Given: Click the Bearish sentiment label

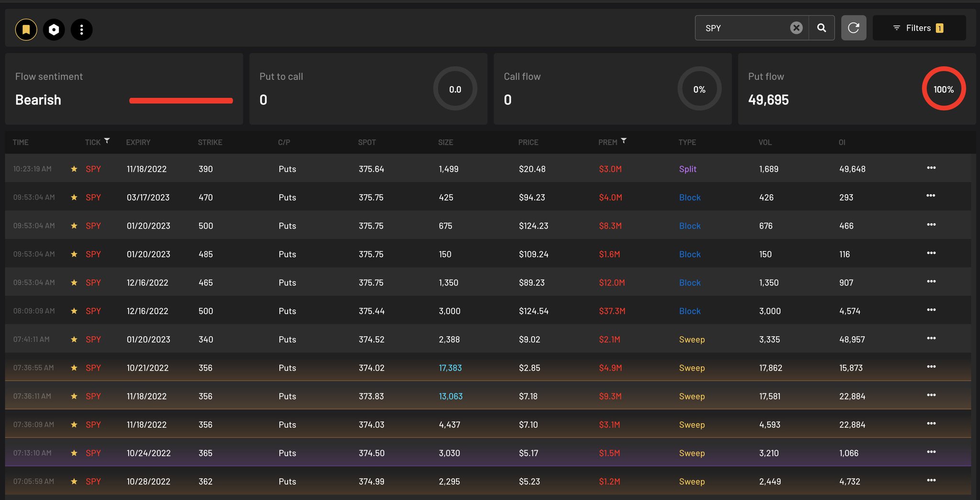Looking at the screenshot, I should [38, 100].
